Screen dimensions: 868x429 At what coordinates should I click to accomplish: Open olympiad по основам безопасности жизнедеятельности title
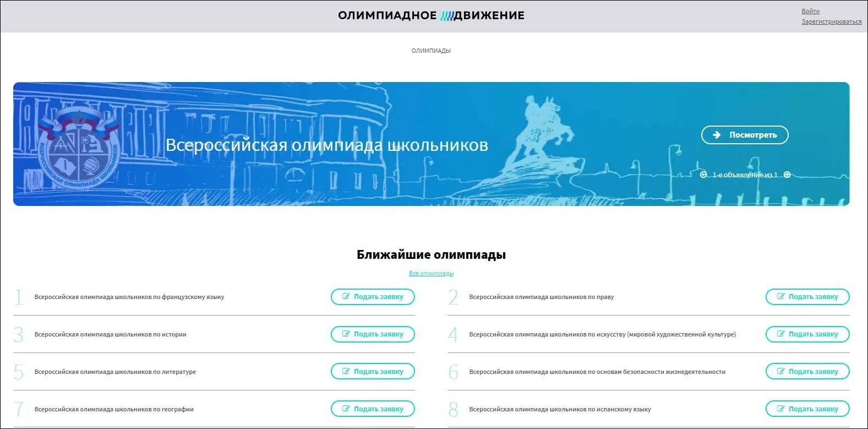pos(597,372)
